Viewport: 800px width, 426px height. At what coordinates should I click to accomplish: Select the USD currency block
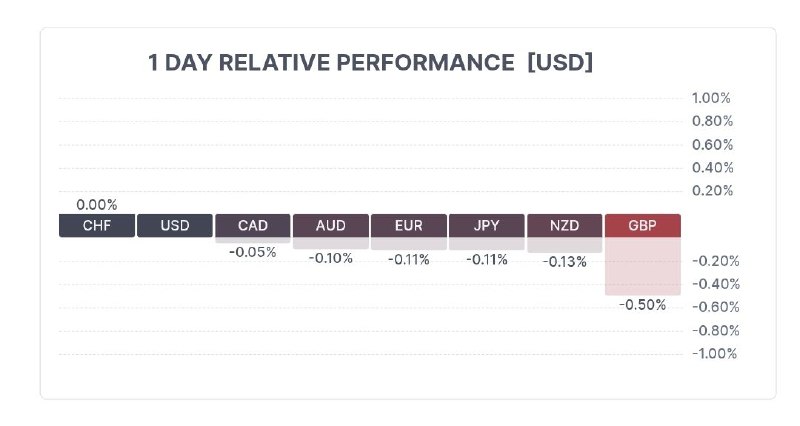[175, 225]
